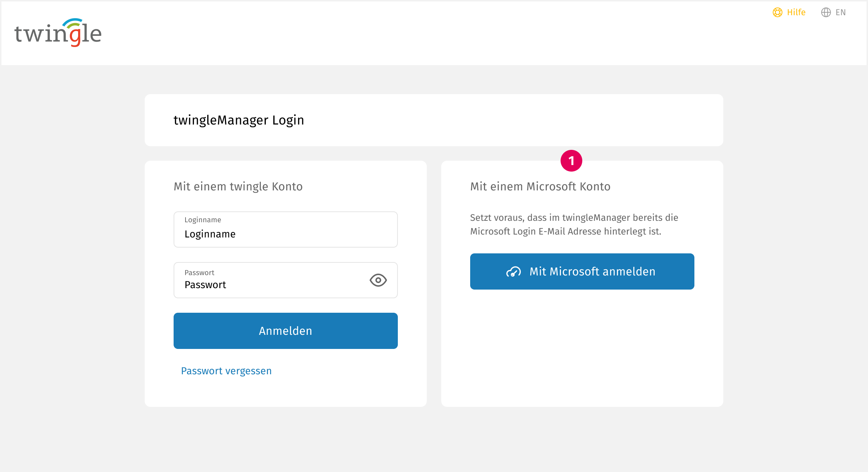Click the red number 1 badge
The height and width of the screenshot is (472, 868).
click(x=571, y=161)
